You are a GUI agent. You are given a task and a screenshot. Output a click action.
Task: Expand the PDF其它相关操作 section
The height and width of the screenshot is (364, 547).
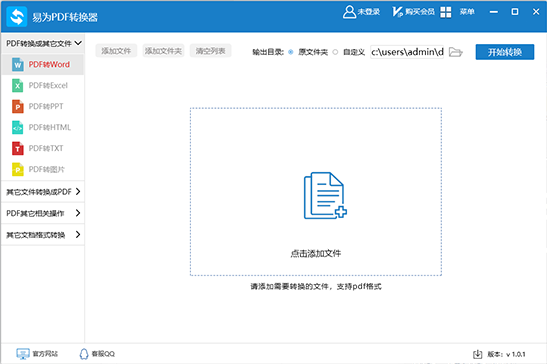tap(43, 213)
